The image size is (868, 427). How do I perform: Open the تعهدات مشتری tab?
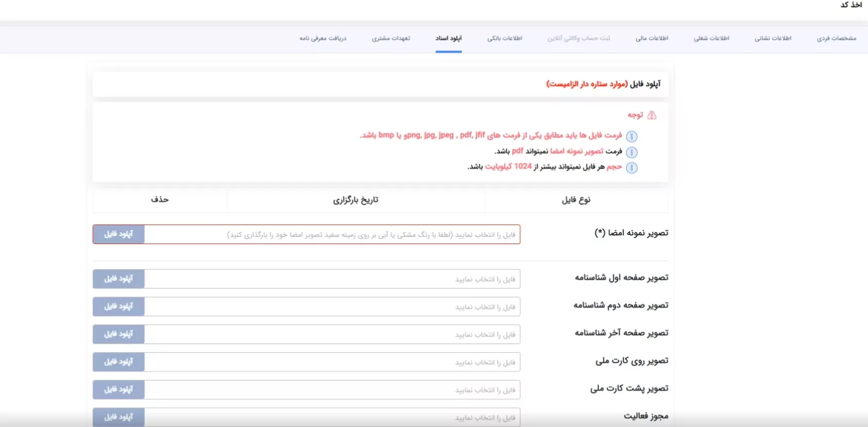391,39
